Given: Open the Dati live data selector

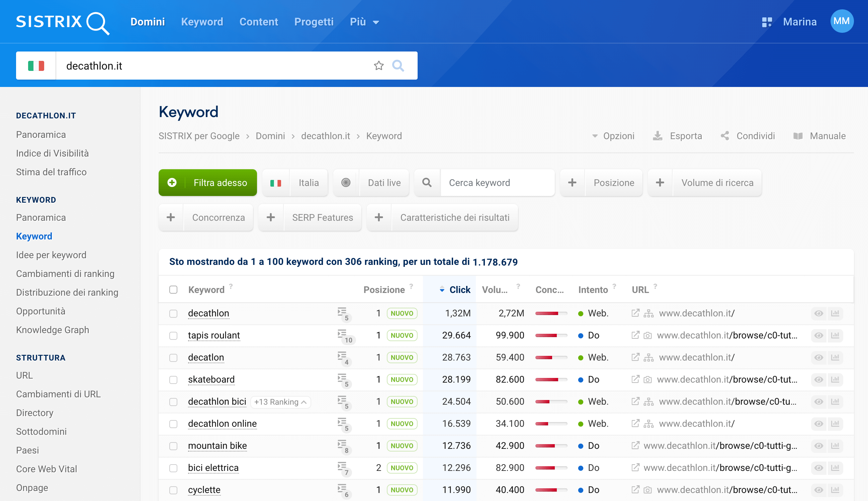Looking at the screenshot, I should [371, 182].
